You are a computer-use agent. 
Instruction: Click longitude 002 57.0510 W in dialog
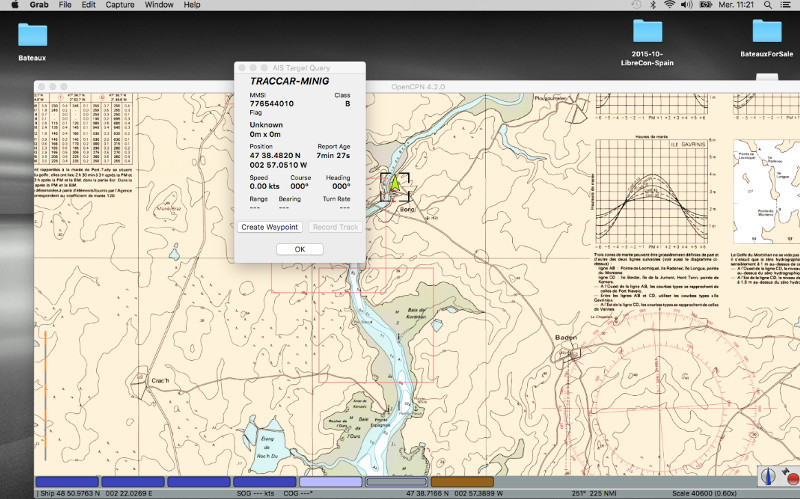click(x=278, y=165)
